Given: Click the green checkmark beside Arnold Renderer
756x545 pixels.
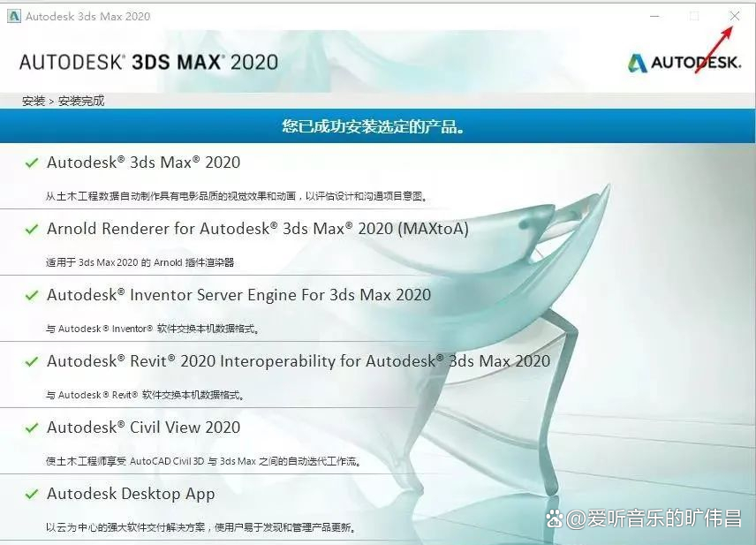Looking at the screenshot, I should click(x=32, y=229).
